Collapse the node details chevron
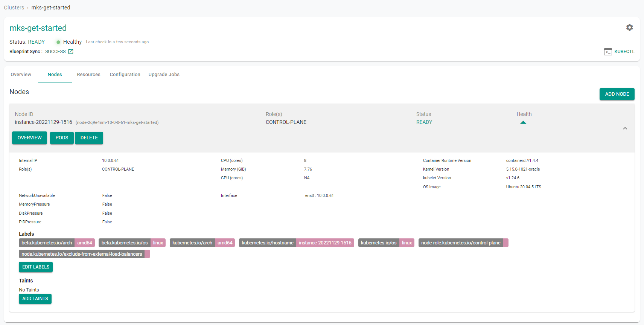 tap(625, 128)
